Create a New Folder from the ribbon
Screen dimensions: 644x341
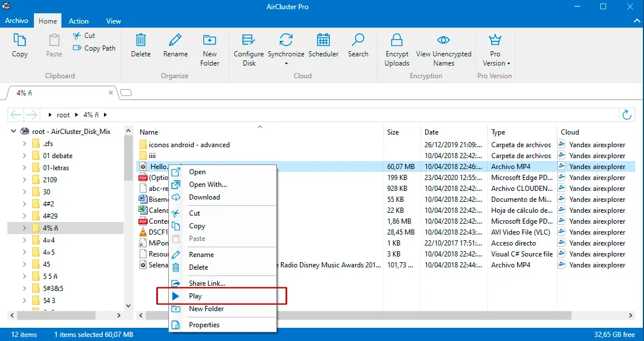tap(210, 50)
